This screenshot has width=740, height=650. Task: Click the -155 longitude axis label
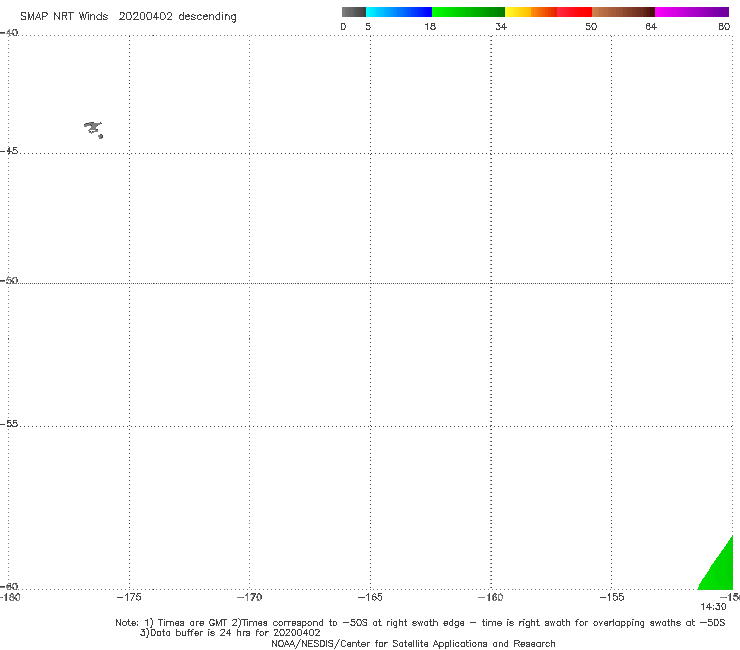pyautogui.click(x=612, y=597)
